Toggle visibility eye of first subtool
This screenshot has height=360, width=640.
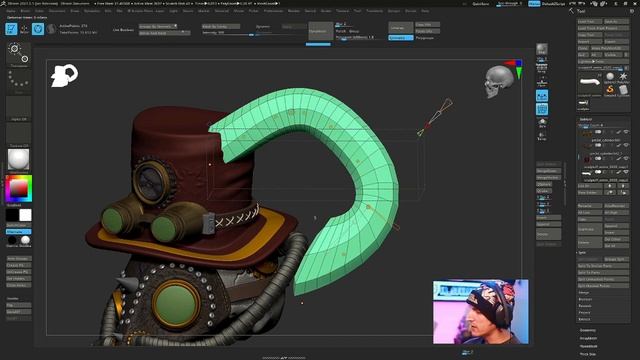tap(626, 132)
